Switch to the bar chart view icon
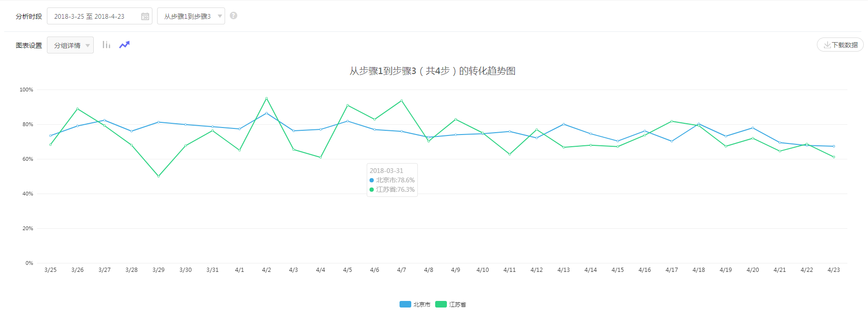This screenshot has height=315, width=868. 106,45
